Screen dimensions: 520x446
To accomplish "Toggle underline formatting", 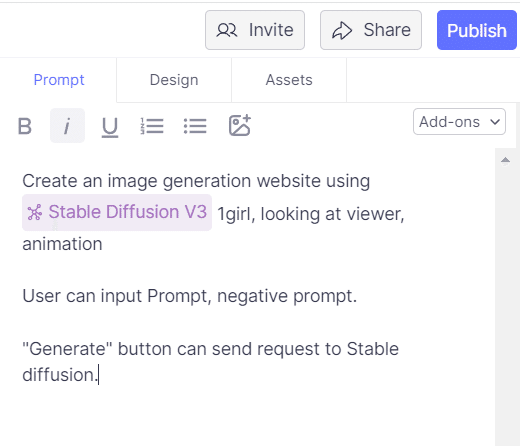I will coord(110,127).
